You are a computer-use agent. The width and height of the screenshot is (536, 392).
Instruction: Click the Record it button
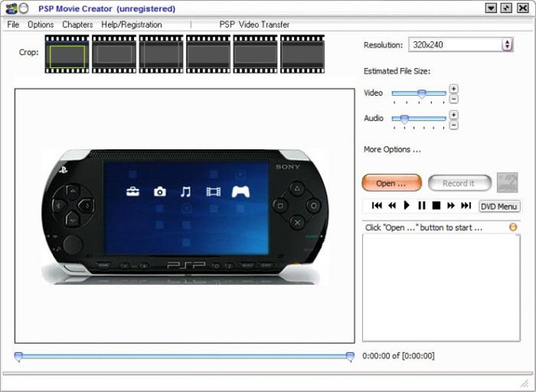(459, 183)
